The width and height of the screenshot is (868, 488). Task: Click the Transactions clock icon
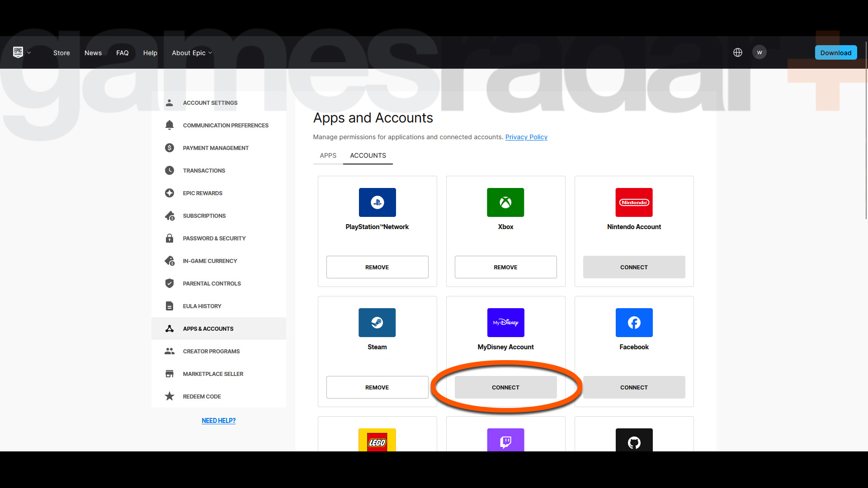tap(170, 170)
